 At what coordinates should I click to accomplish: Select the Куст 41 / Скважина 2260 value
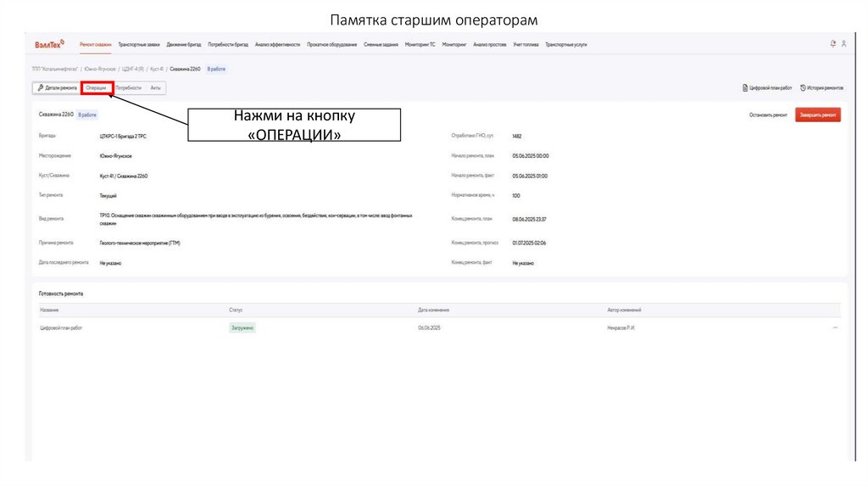click(x=124, y=176)
